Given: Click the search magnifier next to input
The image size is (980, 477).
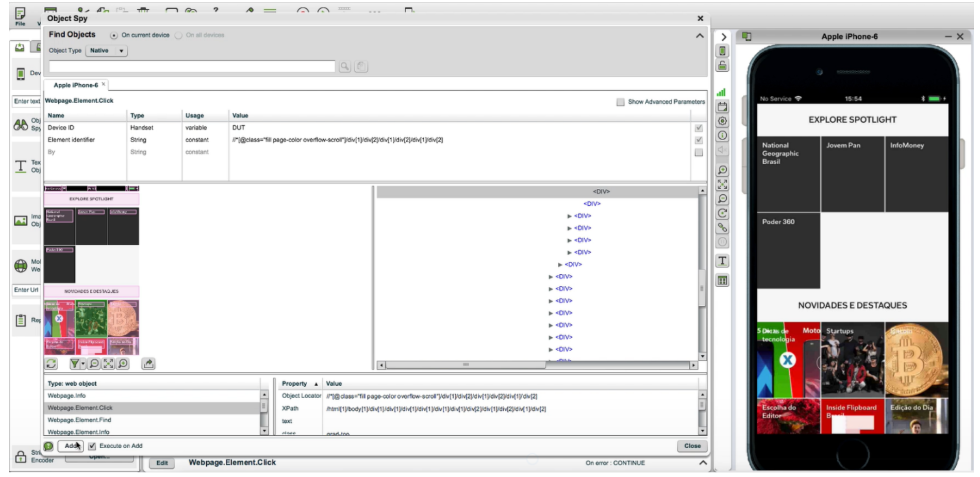Looking at the screenshot, I should 344,67.
